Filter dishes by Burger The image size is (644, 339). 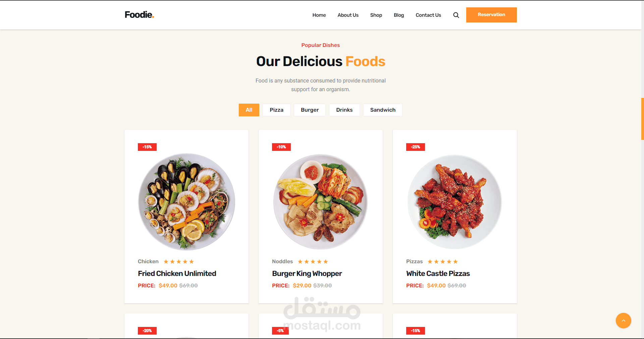pos(310,110)
